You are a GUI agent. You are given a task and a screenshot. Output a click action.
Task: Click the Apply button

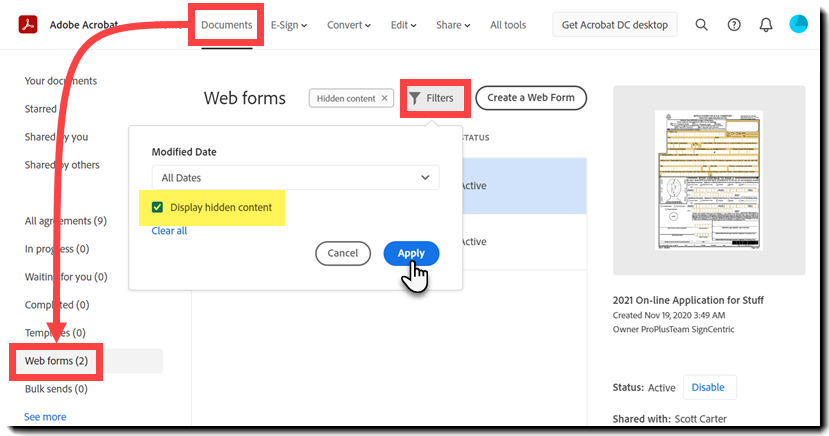(x=411, y=254)
